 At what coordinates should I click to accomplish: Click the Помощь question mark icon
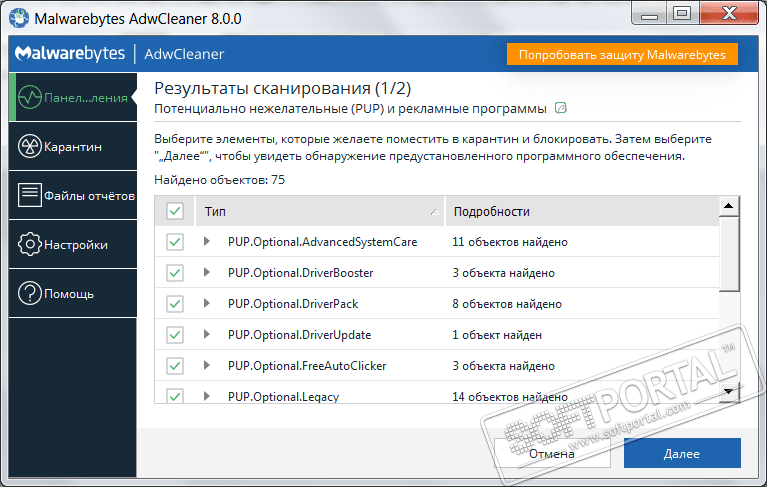click(x=30, y=293)
